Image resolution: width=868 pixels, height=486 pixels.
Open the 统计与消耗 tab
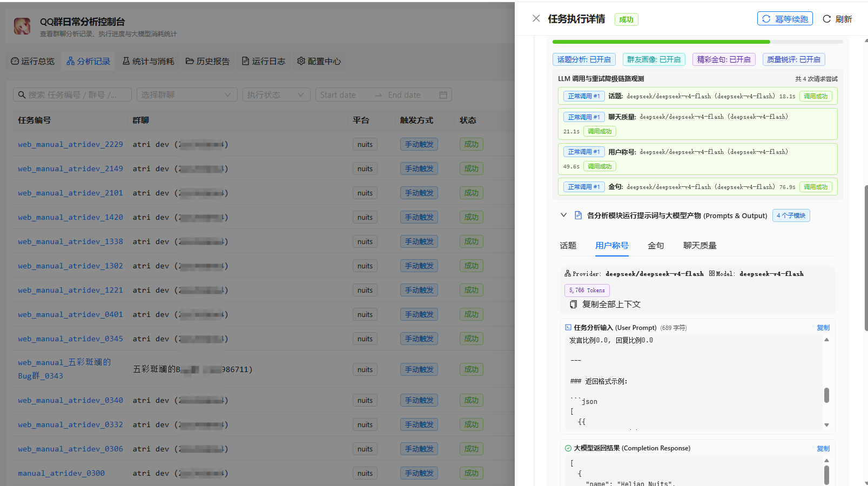(x=148, y=61)
